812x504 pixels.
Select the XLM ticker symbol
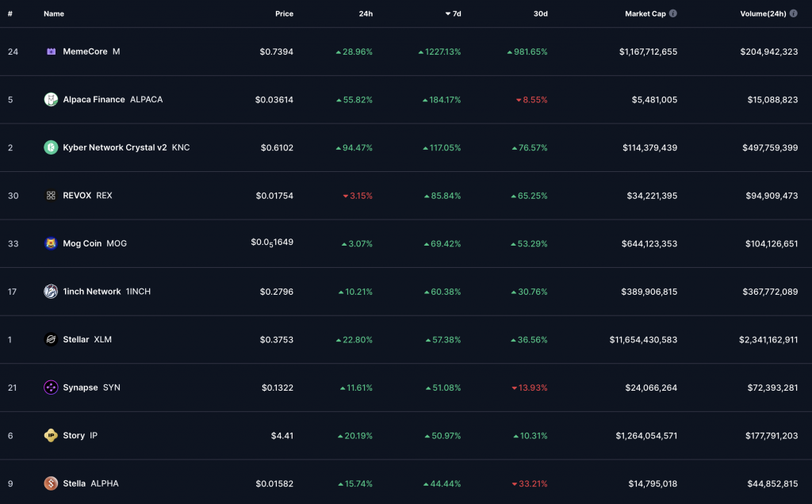coord(102,339)
